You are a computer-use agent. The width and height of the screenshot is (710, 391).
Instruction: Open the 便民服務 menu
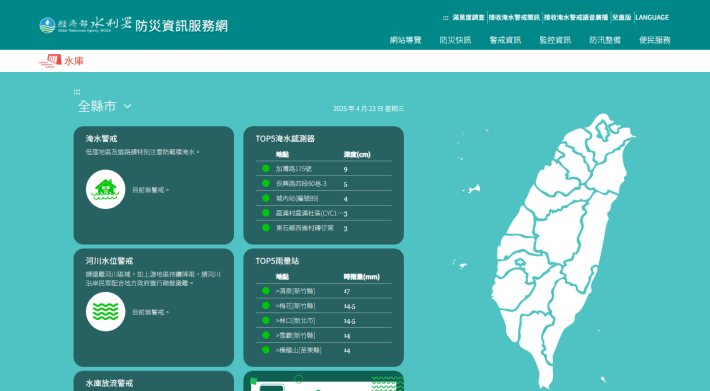[x=655, y=40]
